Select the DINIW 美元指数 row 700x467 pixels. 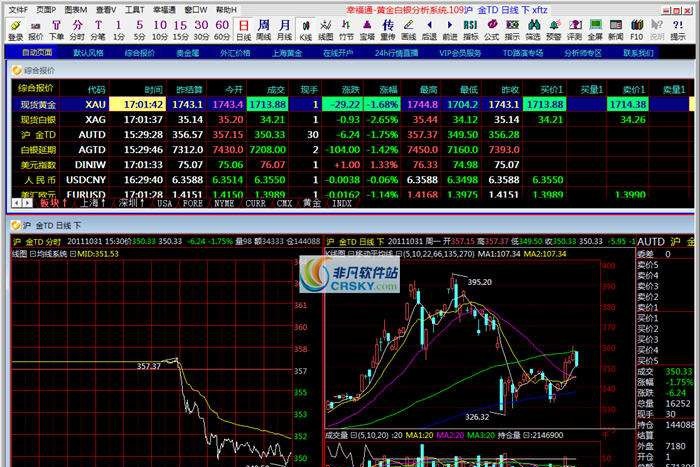[x=353, y=165]
